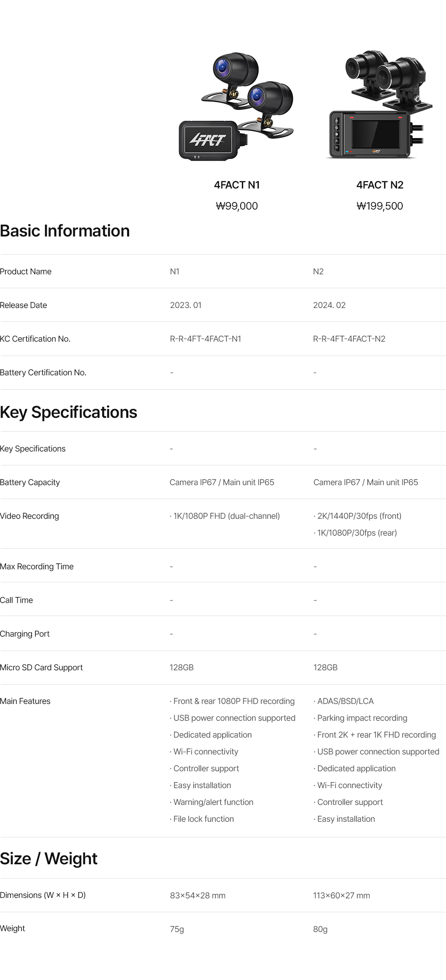The height and width of the screenshot is (980, 446).
Task: Select the R-R-4FT-4FACT-N1 certification number
Action: [x=205, y=339]
